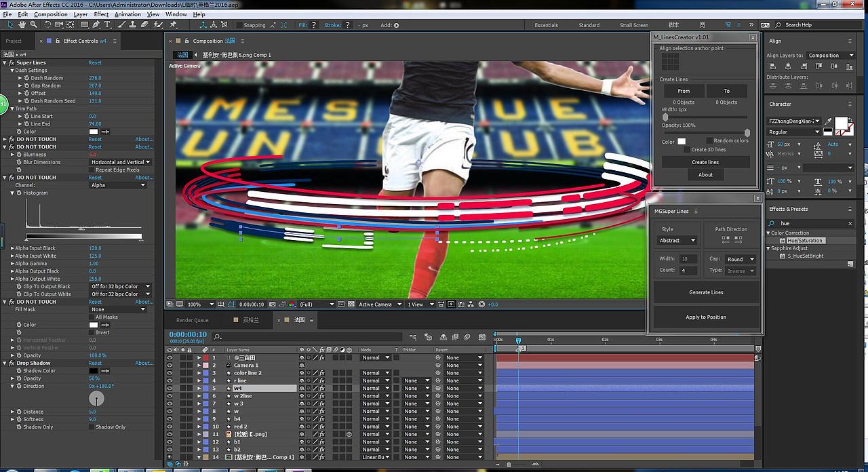The width and height of the screenshot is (868, 472).
Task: Click the Shadow Color black swatch
Action: (x=94, y=371)
